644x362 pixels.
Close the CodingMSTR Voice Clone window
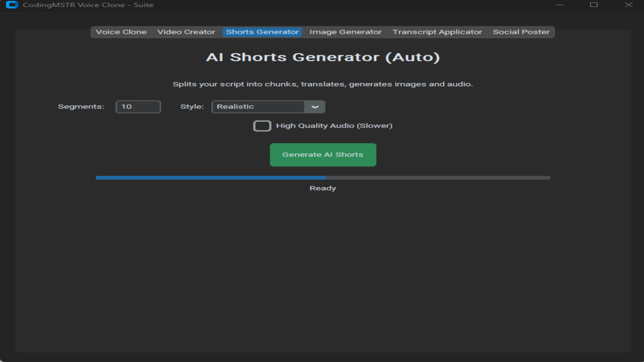[x=628, y=5]
